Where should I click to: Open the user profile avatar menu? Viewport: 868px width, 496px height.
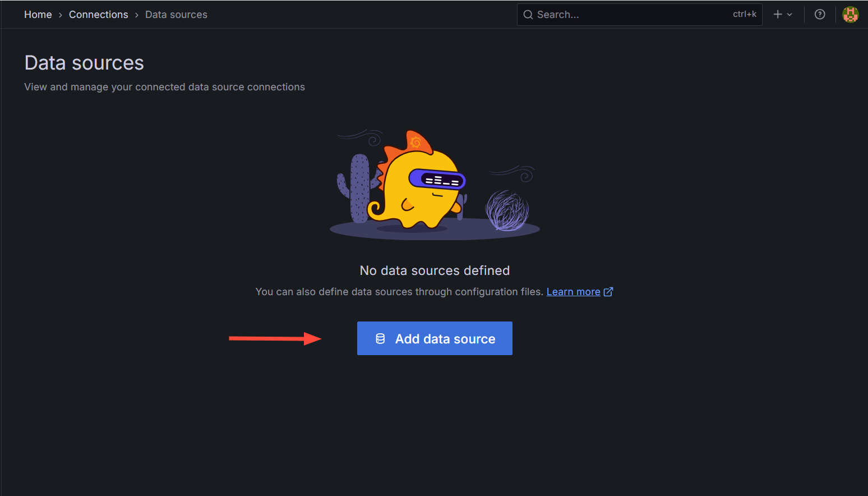850,14
